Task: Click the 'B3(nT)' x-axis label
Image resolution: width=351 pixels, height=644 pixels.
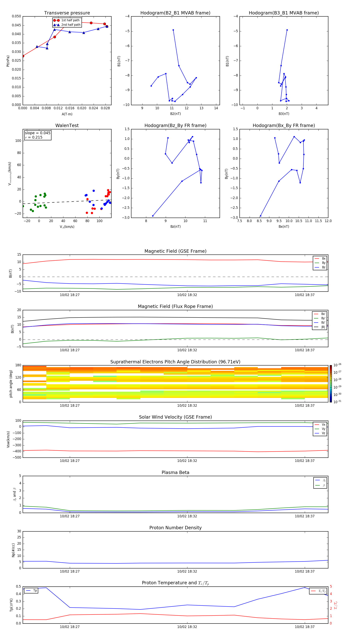Action: (284, 114)
